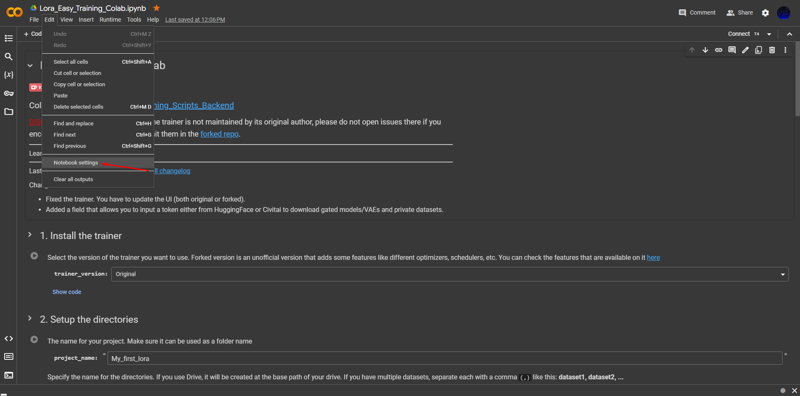
Task: Move cell down with arrow icon
Action: 705,50
